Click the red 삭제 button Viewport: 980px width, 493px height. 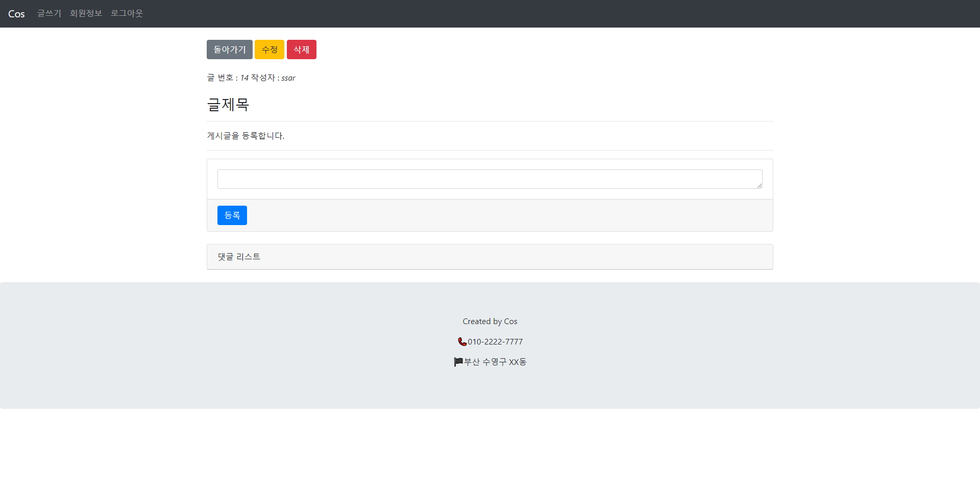click(x=302, y=50)
